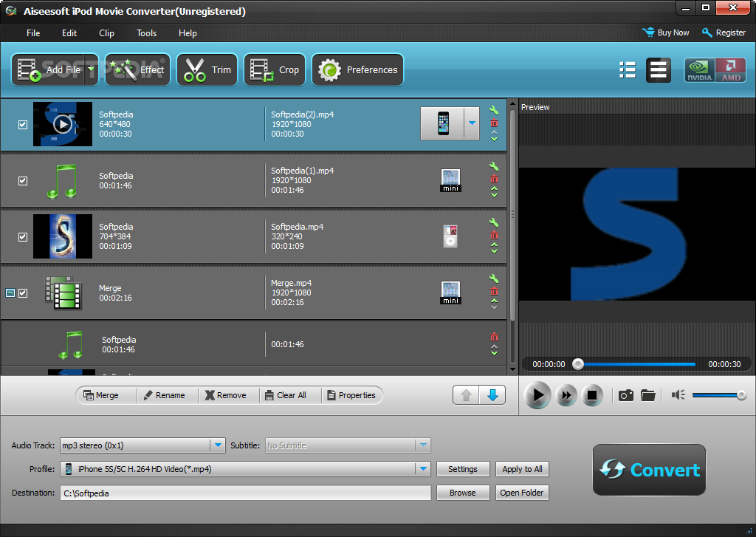The height and width of the screenshot is (537, 756).
Task: Click the profile Settings button
Action: click(x=463, y=469)
